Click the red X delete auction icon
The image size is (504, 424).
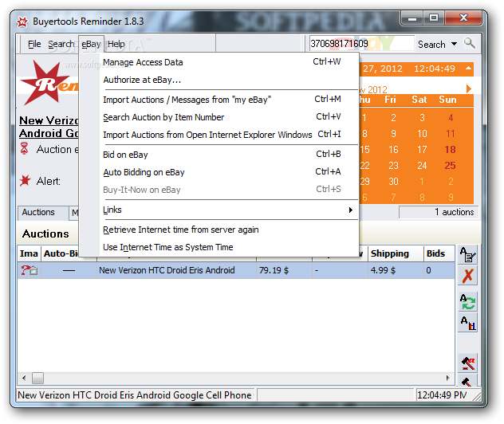(x=467, y=276)
